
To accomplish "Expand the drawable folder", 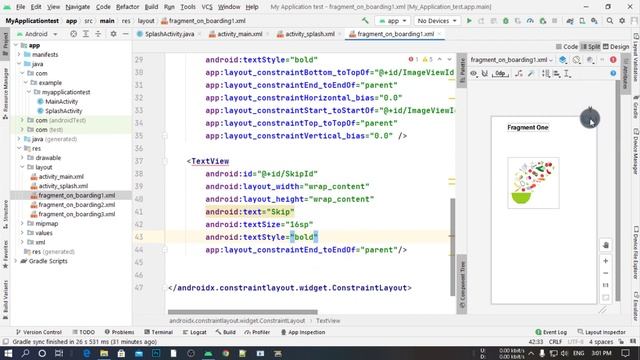I will pos(22,158).
